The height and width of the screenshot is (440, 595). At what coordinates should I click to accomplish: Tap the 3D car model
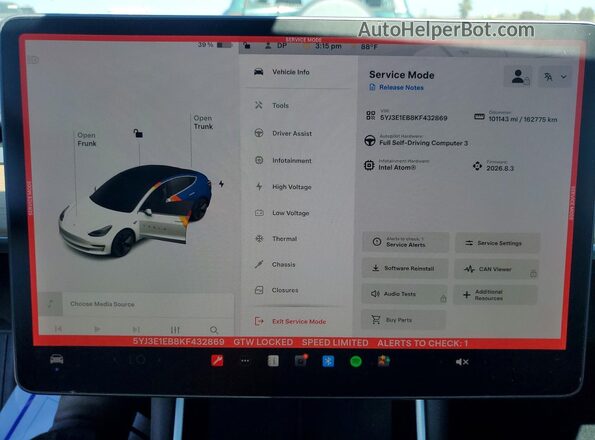point(135,211)
